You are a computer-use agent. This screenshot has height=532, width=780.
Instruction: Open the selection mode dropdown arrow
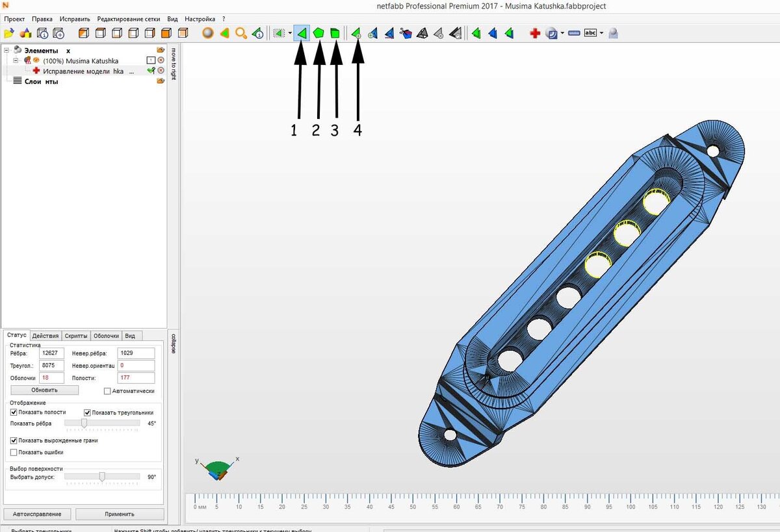pos(290,33)
